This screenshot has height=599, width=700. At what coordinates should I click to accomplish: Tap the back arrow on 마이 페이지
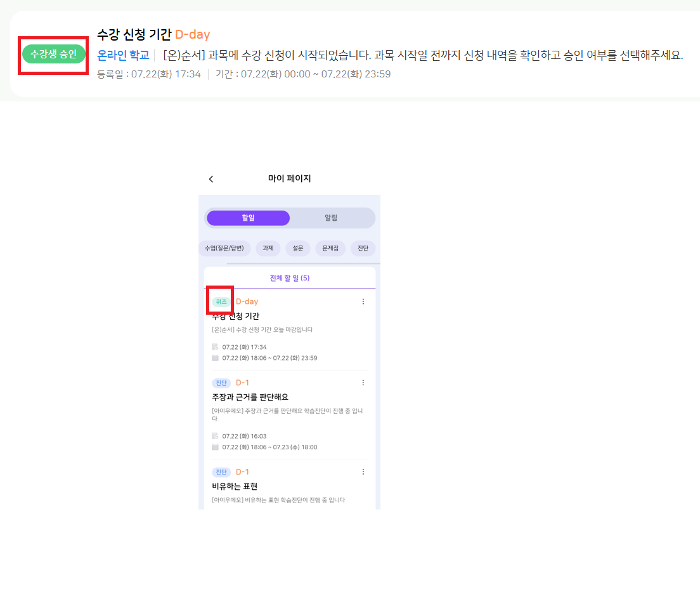pos(211,180)
